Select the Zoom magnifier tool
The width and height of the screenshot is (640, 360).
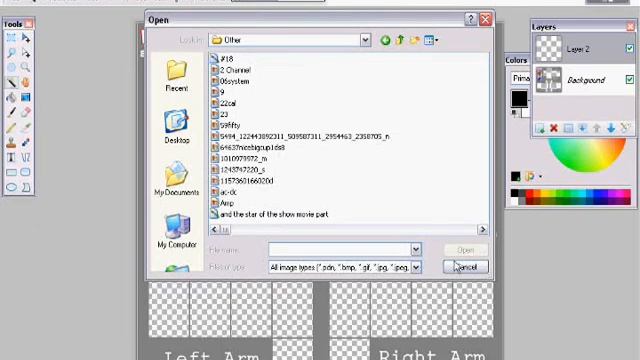[26, 67]
